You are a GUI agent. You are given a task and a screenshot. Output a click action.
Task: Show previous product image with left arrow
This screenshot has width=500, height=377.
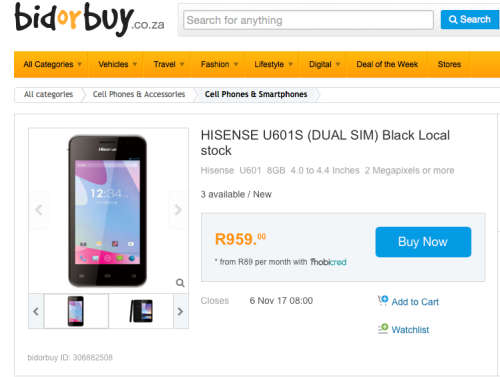(39, 210)
